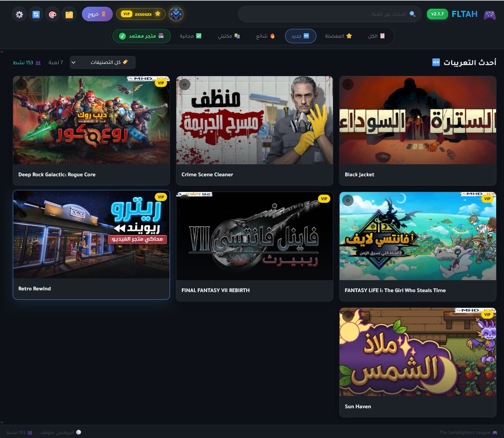The image size is (504, 438).
Task: Click the Deep Rock Galactic: Rogue Core title
Action: [x=57, y=174]
